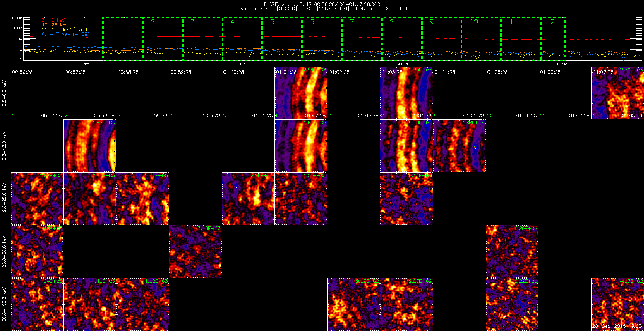Click the 'Detectors= 001111111' text
Image resolution: width=644 pixels, height=331 pixels.
[383, 8]
